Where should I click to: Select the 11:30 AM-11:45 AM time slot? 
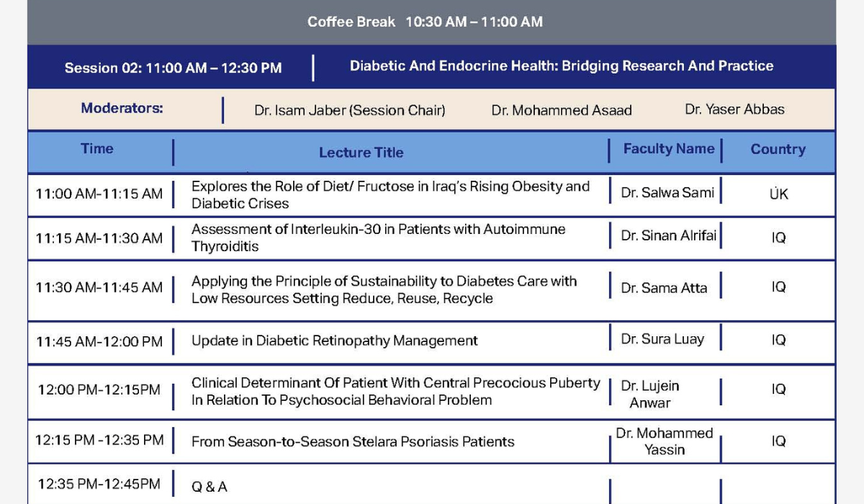coord(99,287)
